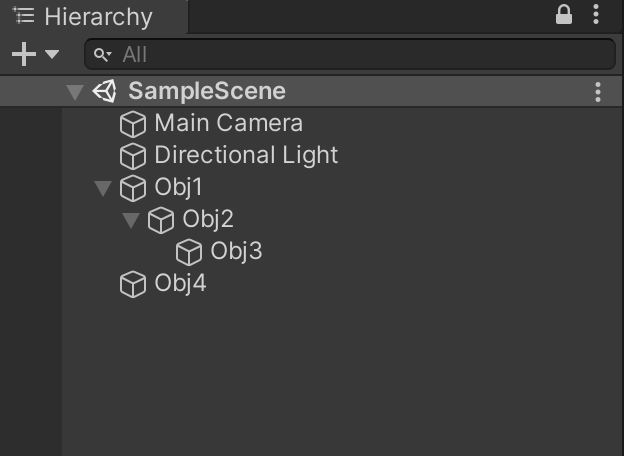Click the cube icon of Main Camera

[x=133, y=124]
